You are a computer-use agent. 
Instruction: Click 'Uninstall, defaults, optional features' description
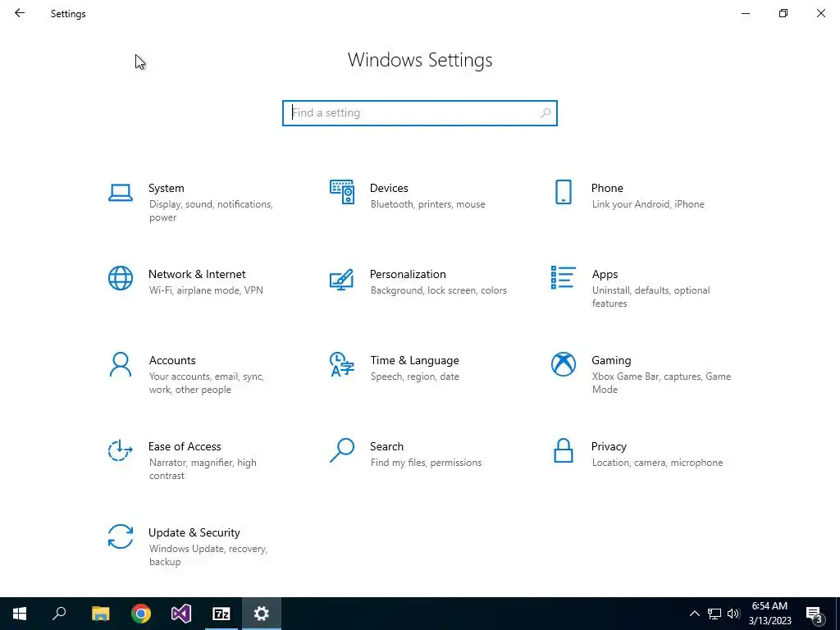point(651,297)
